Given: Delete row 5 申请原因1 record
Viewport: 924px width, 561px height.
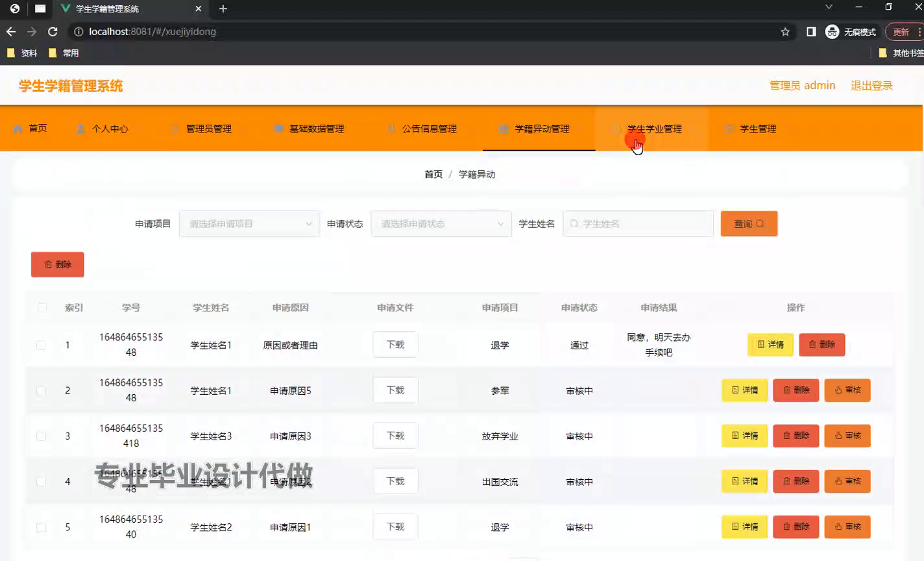Looking at the screenshot, I should [x=796, y=527].
